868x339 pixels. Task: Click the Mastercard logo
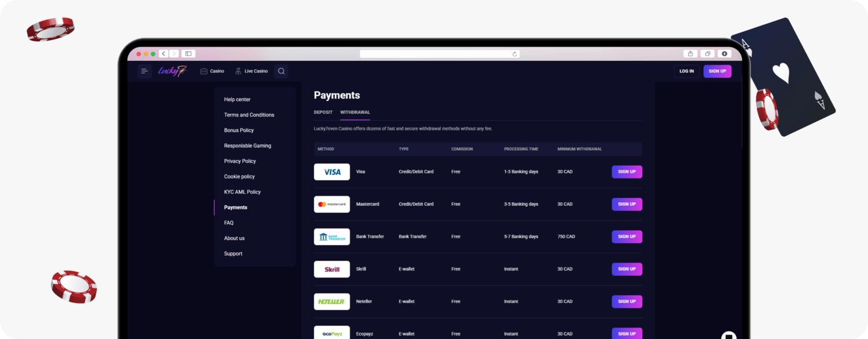[x=332, y=205]
